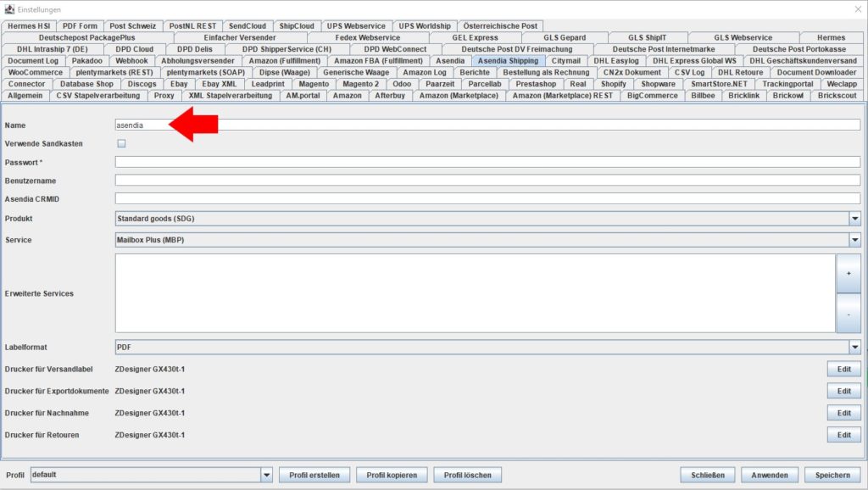The width and height of the screenshot is (868, 490).
Task: Remove extended service with minus button
Action: [849, 314]
